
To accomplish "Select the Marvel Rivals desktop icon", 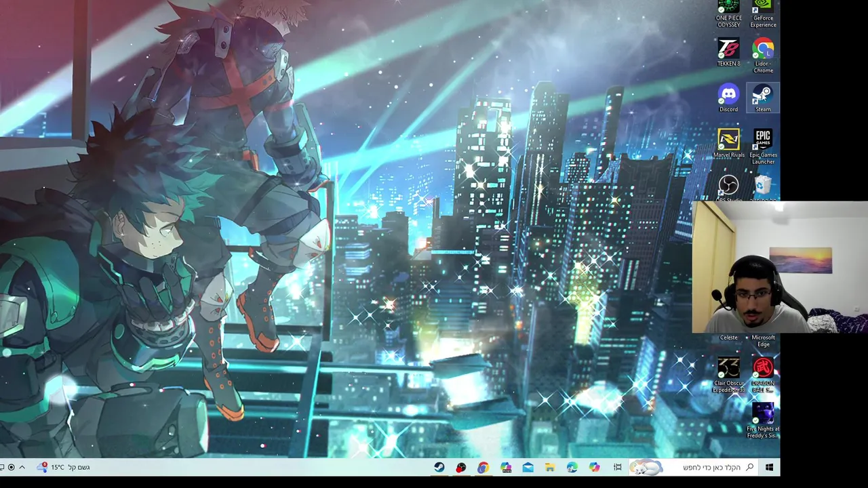I will tap(728, 144).
